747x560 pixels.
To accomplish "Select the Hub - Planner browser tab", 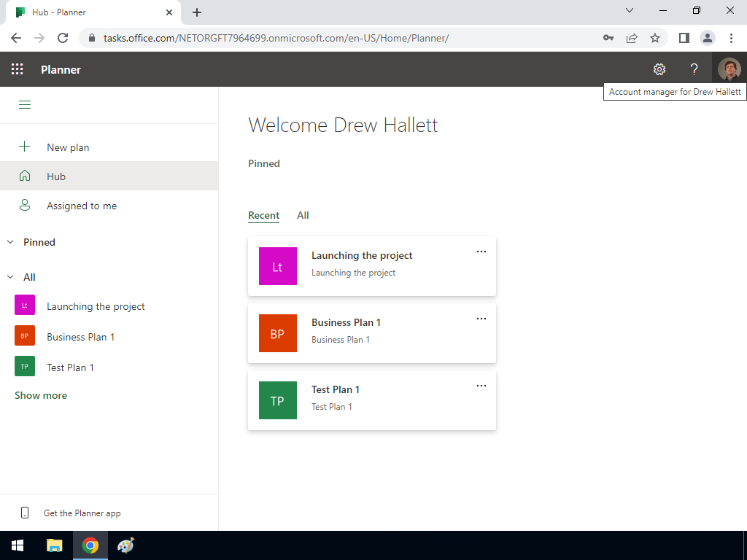I will 93,12.
